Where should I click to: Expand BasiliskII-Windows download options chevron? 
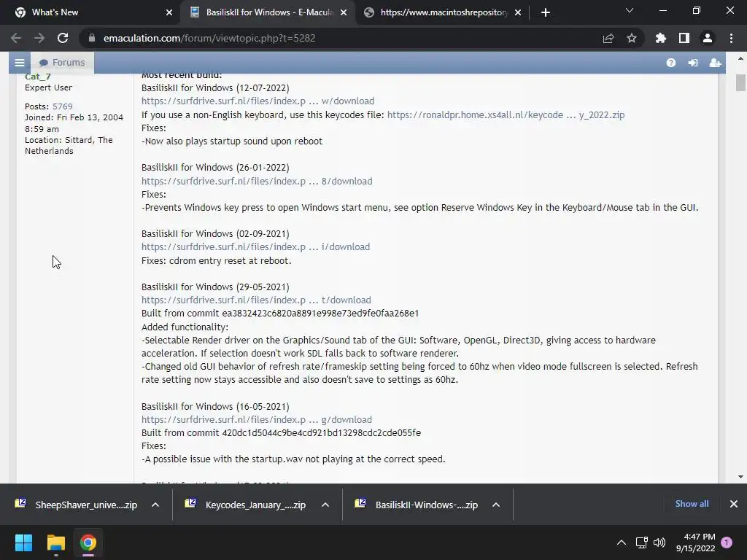tap(496, 505)
